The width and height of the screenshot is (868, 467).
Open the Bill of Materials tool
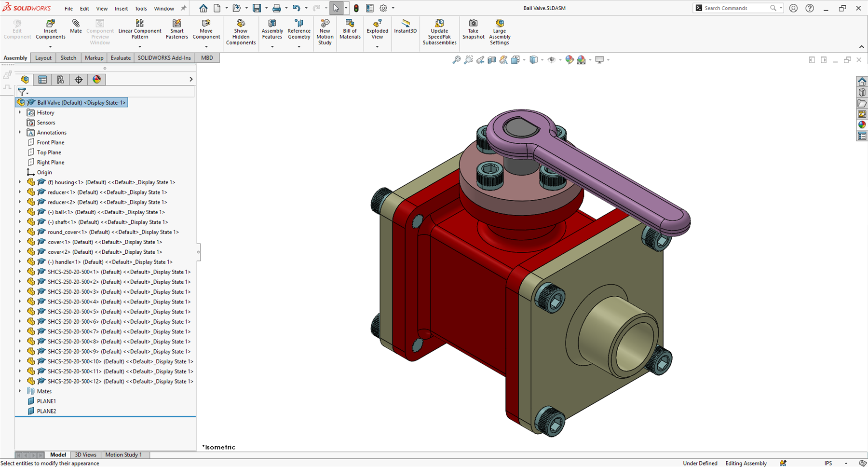pyautogui.click(x=350, y=29)
